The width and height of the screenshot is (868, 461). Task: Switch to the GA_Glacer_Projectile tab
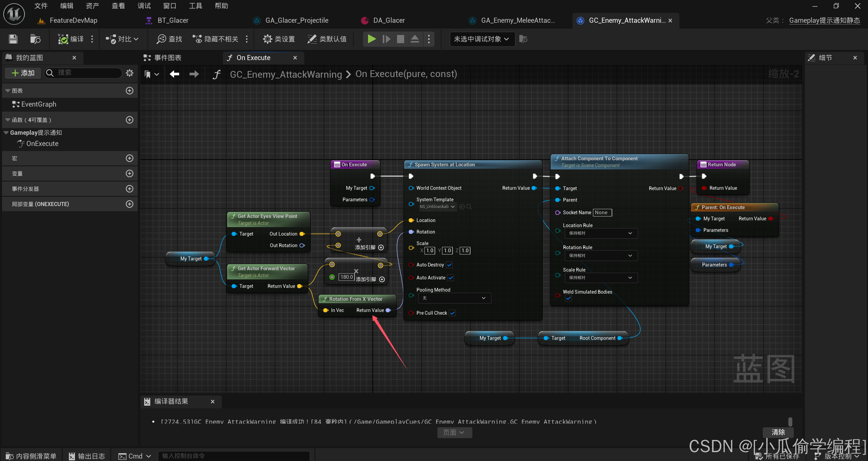click(x=296, y=20)
